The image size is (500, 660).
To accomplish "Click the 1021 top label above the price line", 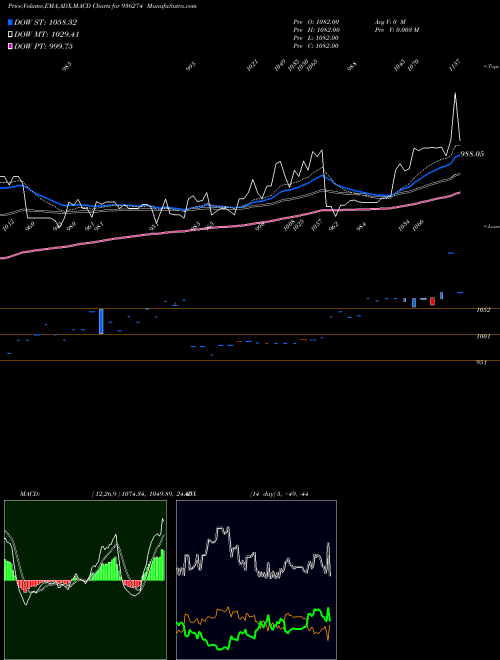I will 252,66.
